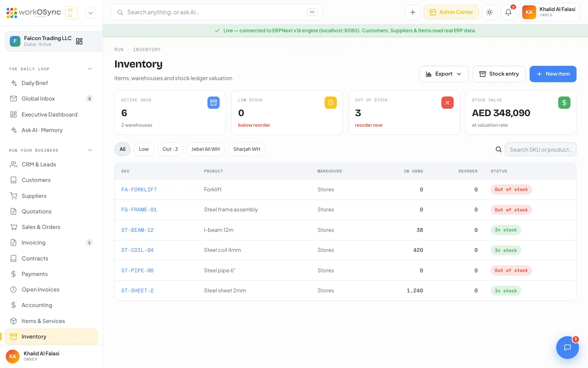Click the ST-BEAM-12 In stock badge
Screen dimensions: 588x368
pyautogui.click(x=506, y=230)
